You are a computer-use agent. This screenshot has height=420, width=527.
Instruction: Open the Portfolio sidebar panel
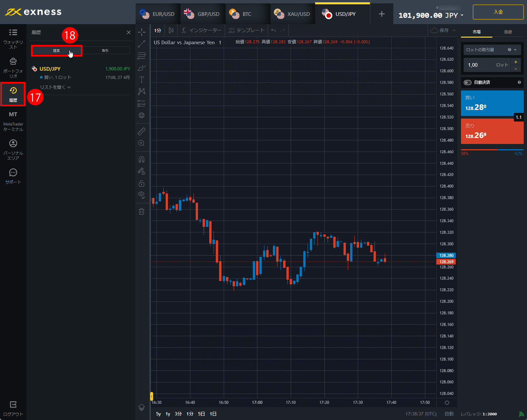click(x=13, y=68)
